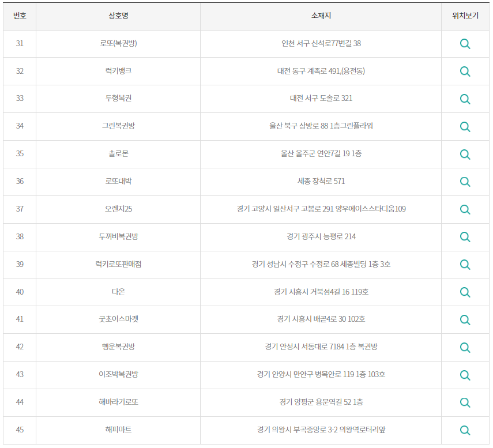
Task: Click row number 36
Action: point(20,182)
